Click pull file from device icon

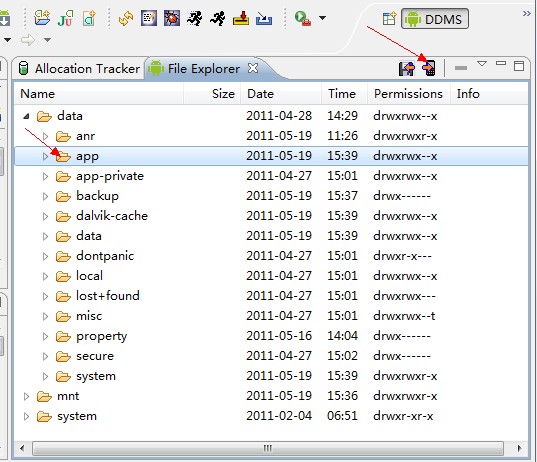407,68
